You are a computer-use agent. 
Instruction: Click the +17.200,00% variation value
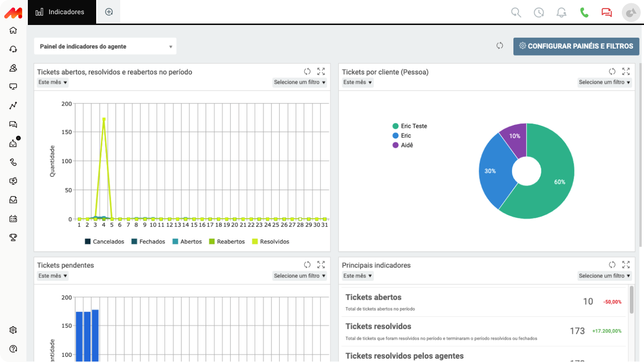point(607,331)
